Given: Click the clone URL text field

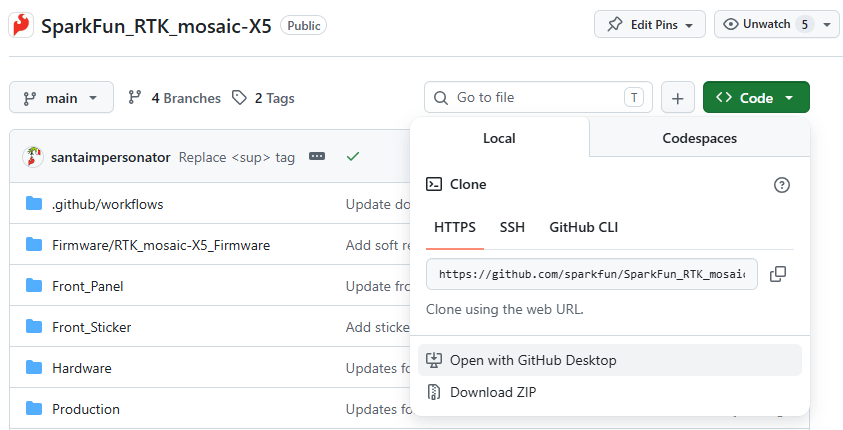Looking at the screenshot, I should (592, 274).
